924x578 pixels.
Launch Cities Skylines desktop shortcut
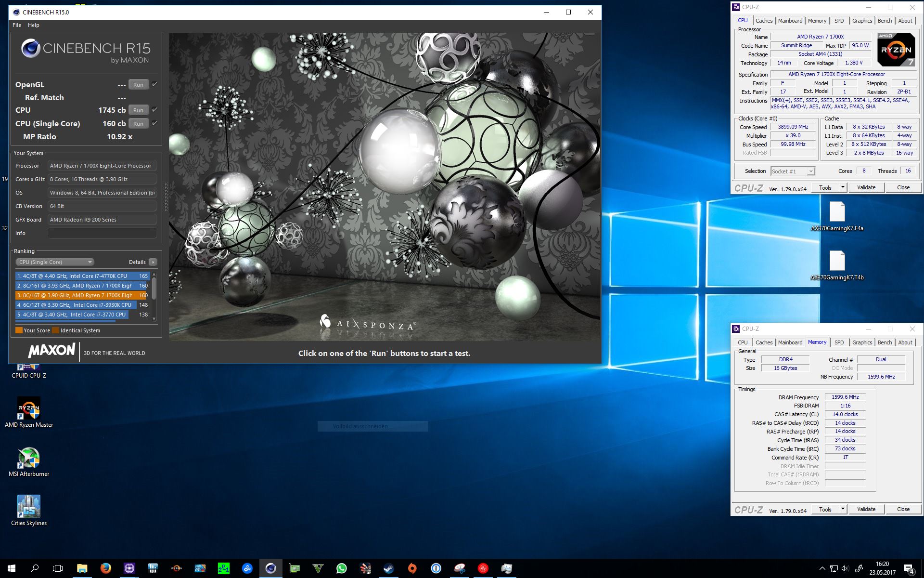(29, 507)
